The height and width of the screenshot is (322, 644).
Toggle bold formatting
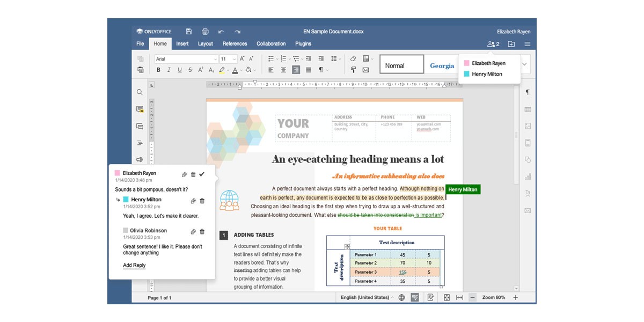point(158,70)
